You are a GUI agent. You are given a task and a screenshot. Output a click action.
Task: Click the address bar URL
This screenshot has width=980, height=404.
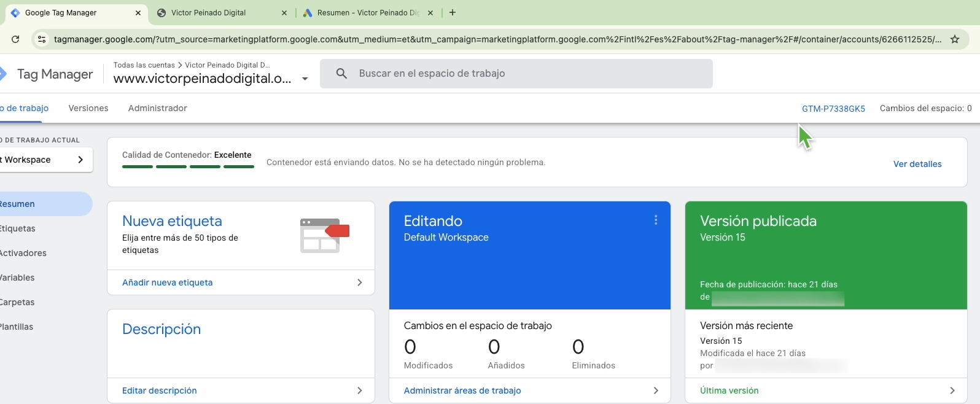click(497, 39)
